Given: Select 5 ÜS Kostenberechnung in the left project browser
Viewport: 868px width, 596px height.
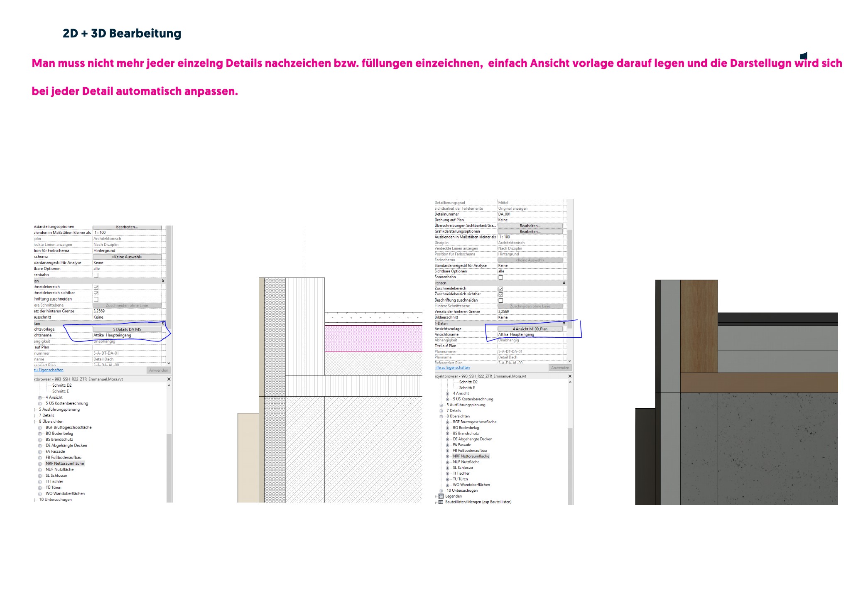Looking at the screenshot, I should pos(67,403).
